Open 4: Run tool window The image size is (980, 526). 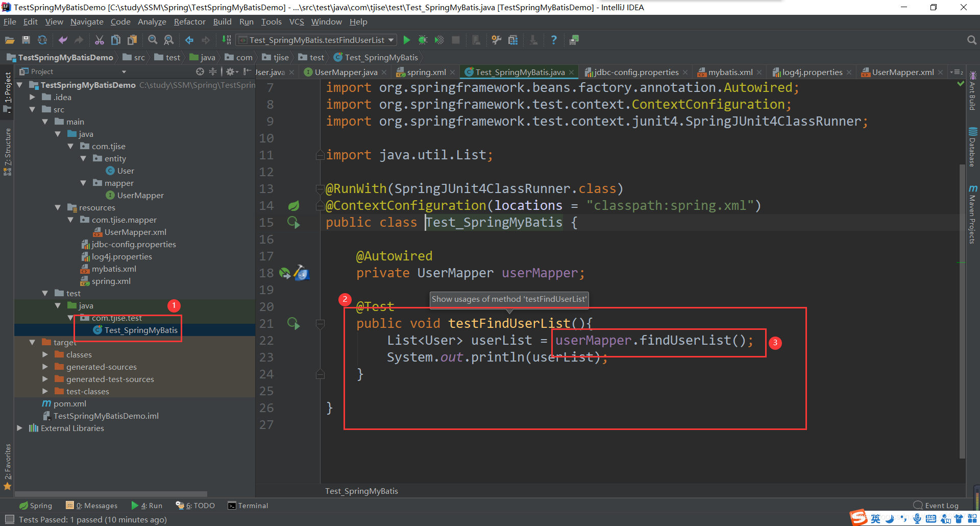147,506
